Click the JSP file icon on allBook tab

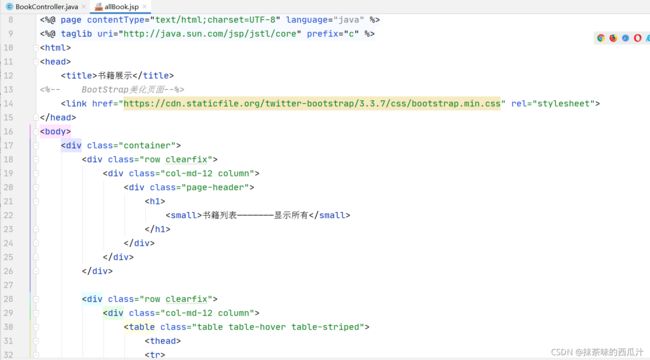click(x=99, y=7)
